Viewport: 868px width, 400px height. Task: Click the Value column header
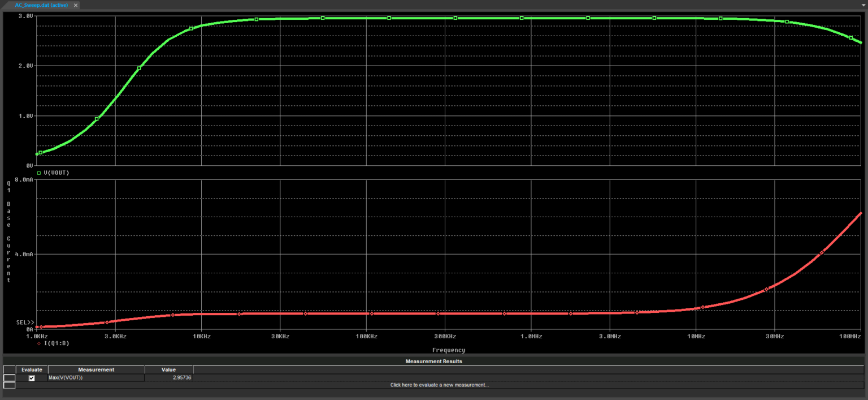point(168,370)
